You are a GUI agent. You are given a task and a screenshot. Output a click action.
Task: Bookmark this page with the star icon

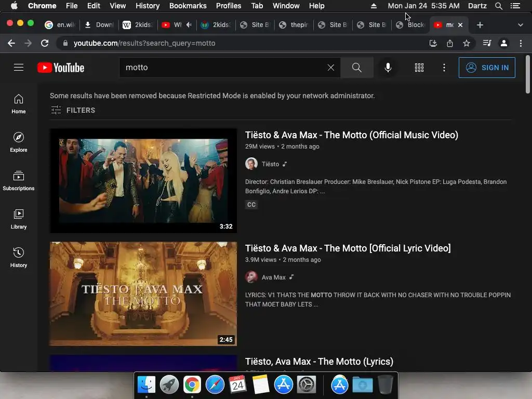(x=467, y=43)
